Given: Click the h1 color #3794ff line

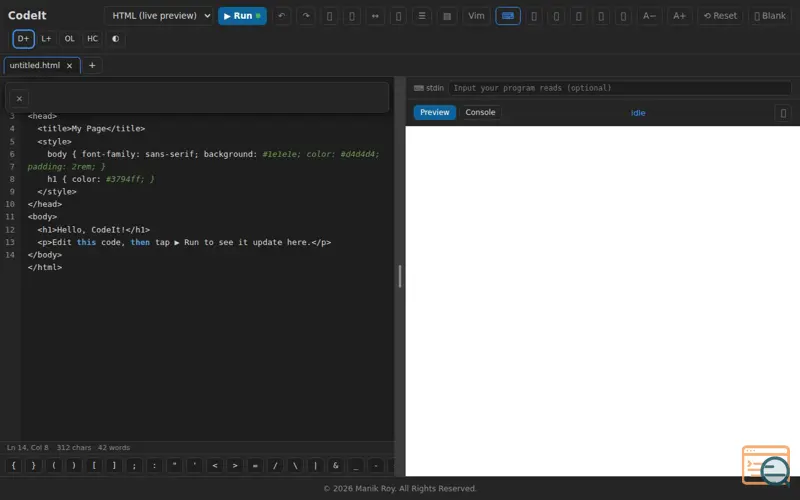Looking at the screenshot, I should (101, 179).
